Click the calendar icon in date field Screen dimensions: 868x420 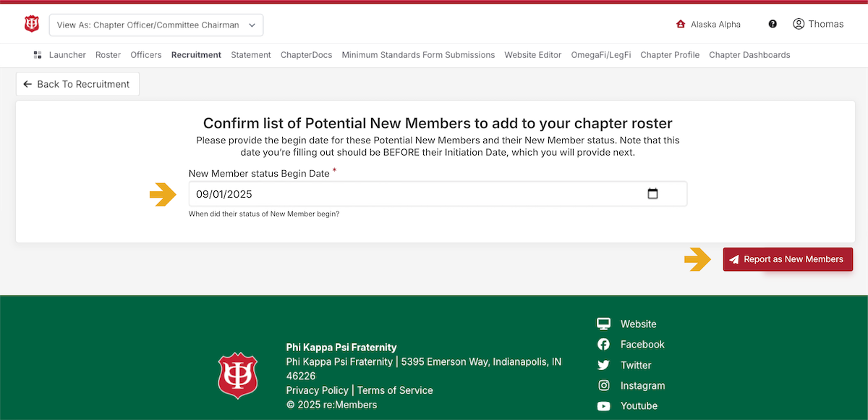pyautogui.click(x=652, y=194)
